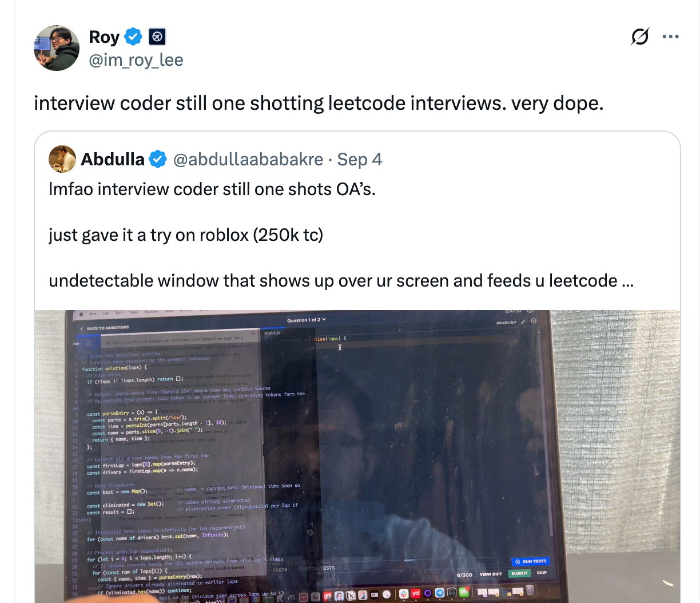Open the three-dot more options menu
The height and width of the screenshot is (603, 700).
point(670,36)
